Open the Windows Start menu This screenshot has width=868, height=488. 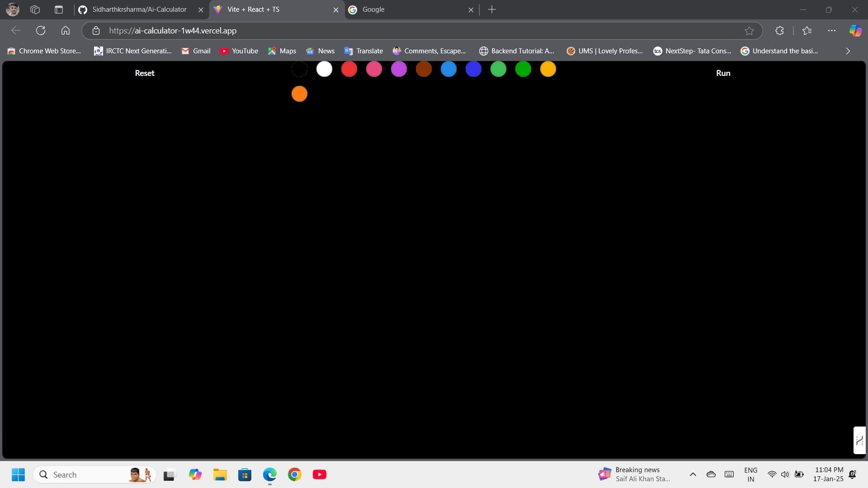pyautogui.click(x=18, y=474)
